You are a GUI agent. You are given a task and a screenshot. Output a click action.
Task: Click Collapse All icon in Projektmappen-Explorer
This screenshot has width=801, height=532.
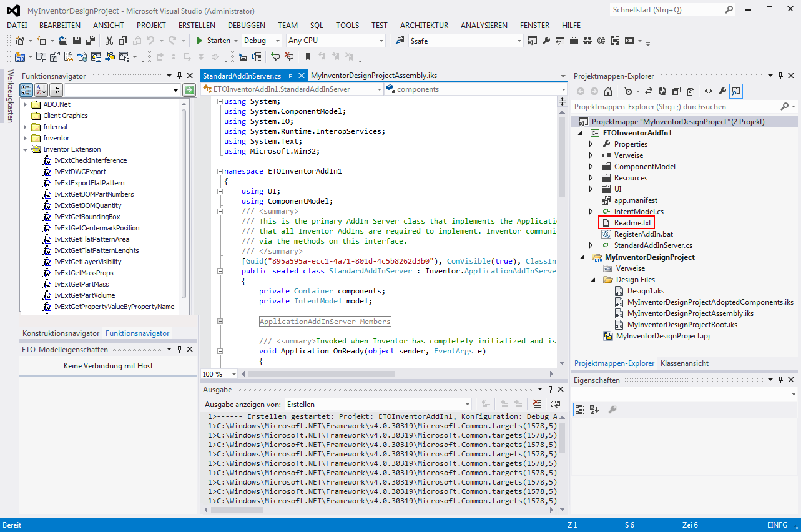pyautogui.click(x=676, y=91)
